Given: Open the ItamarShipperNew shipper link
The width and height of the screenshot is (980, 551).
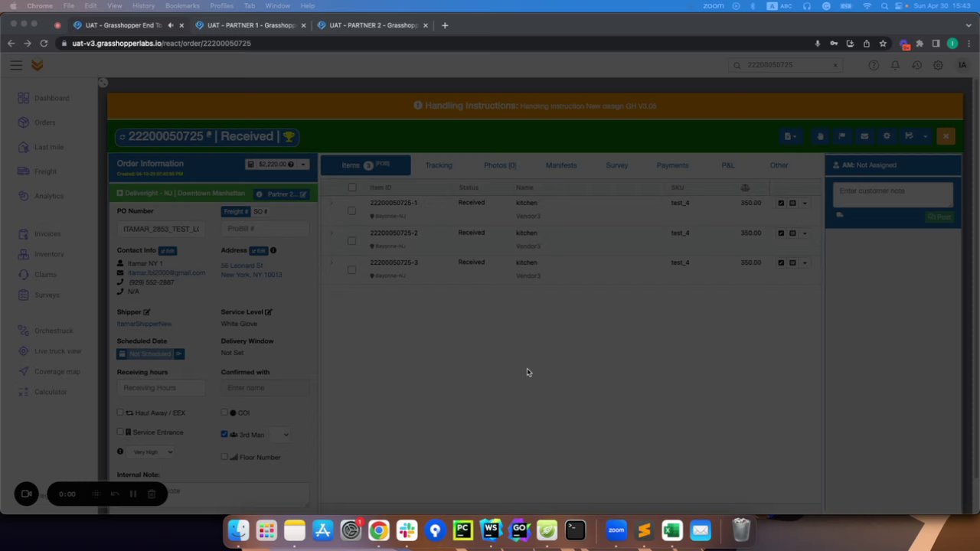Looking at the screenshot, I should pyautogui.click(x=144, y=324).
